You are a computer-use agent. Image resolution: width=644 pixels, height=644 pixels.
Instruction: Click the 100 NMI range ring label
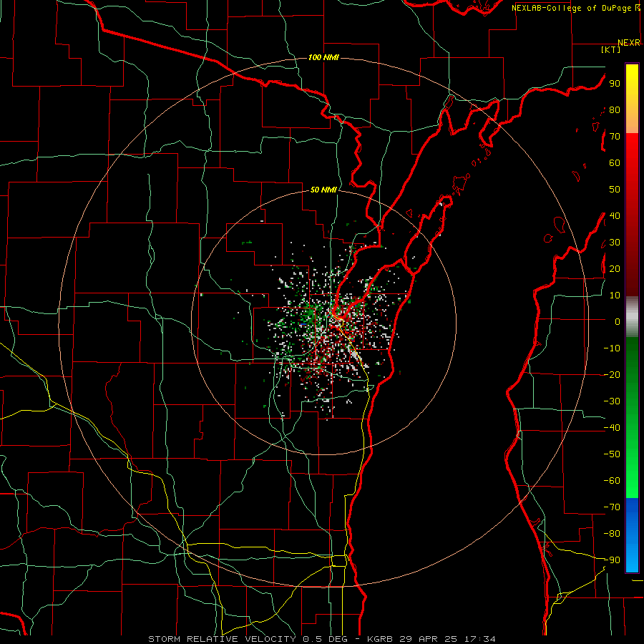tap(323, 57)
